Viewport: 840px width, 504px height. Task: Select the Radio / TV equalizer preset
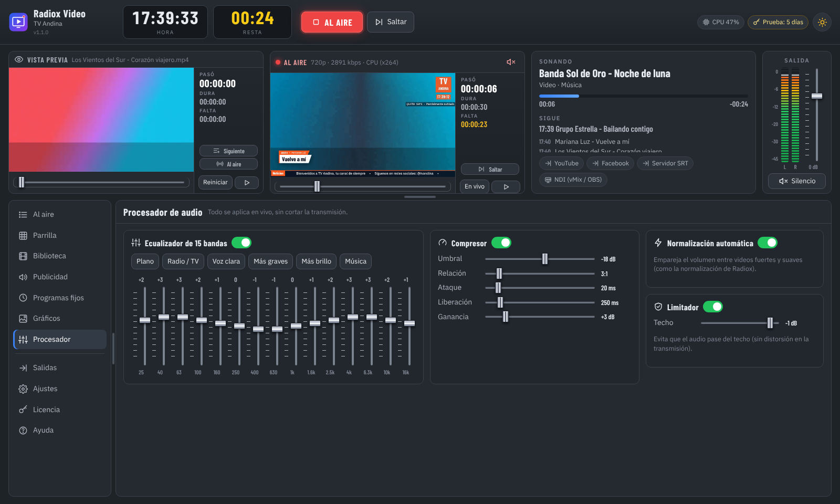pyautogui.click(x=183, y=261)
